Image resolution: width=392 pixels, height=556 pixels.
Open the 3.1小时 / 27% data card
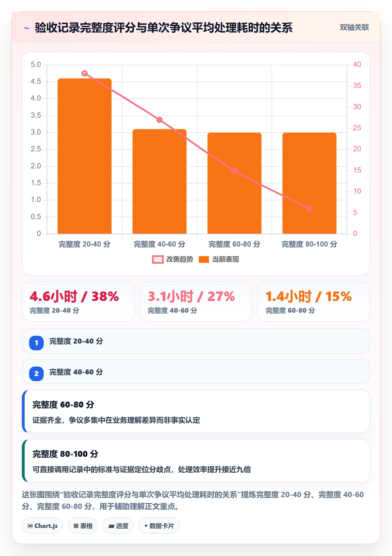196,302
